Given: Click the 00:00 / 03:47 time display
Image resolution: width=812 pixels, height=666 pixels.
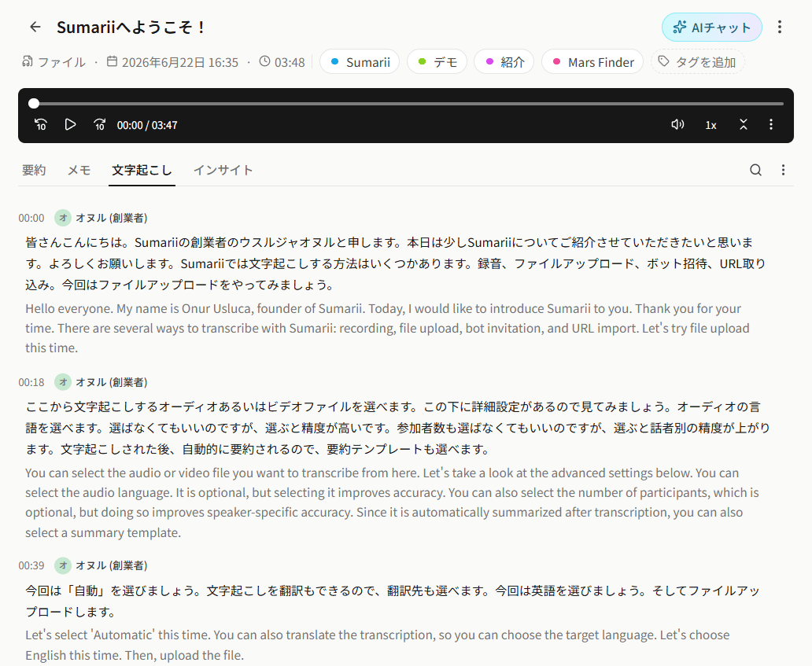Looking at the screenshot, I should click(x=147, y=125).
